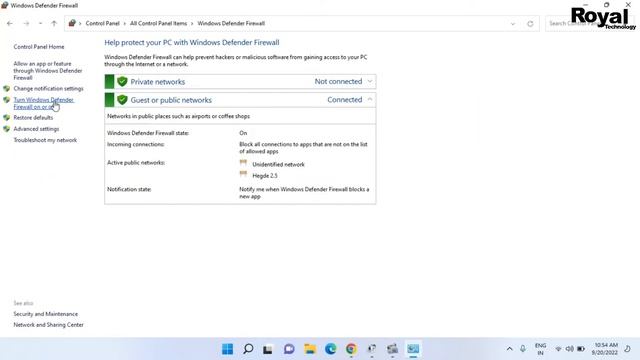Image resolution: width=640 pixels, height=360 pixels.
Task: Open Change notification settings
Action: pos(48,89)
